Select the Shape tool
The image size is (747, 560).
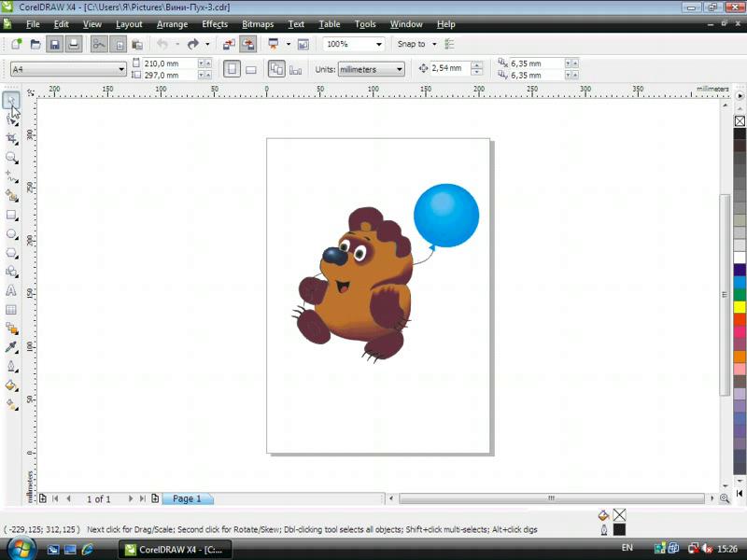(11, 119)
